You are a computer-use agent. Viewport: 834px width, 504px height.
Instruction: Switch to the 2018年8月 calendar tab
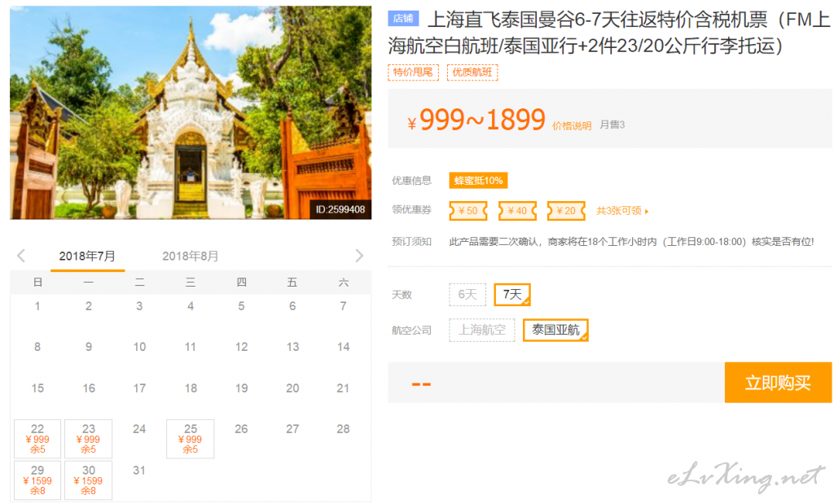point(191,256)
